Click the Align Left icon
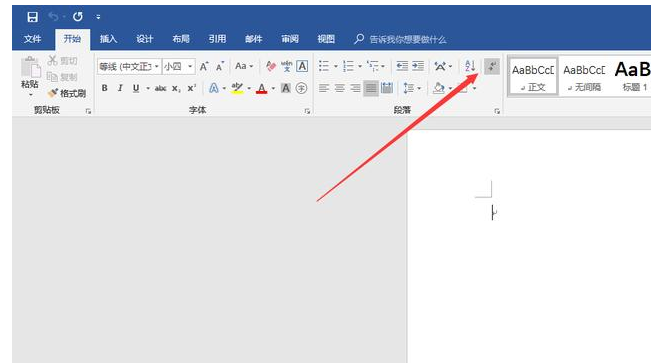 click(x=324, y=88)
